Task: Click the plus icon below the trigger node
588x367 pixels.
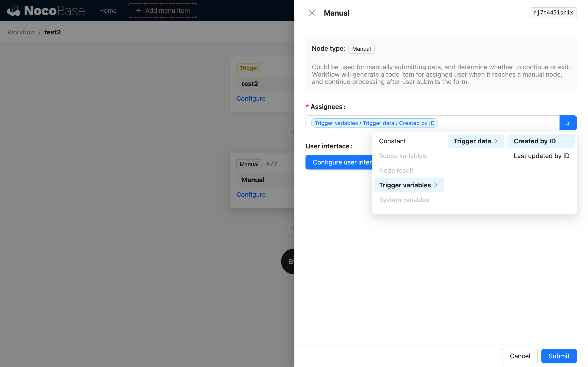Action: click(293, 132)
